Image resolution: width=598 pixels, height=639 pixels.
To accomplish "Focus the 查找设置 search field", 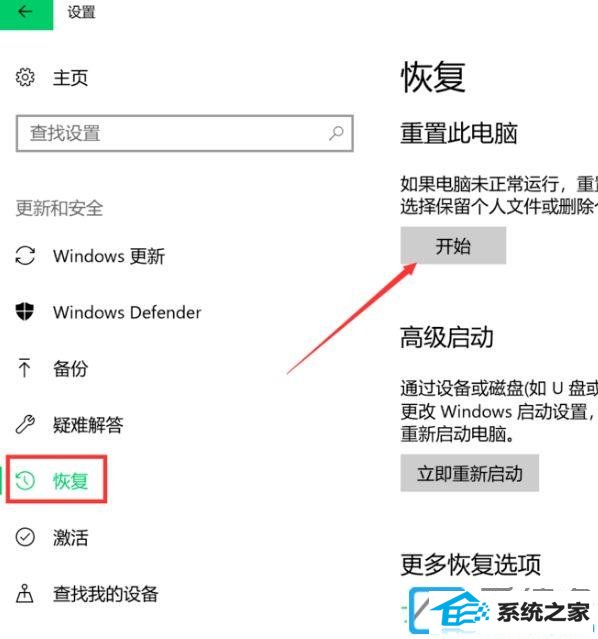I will (x=185, y=133).
